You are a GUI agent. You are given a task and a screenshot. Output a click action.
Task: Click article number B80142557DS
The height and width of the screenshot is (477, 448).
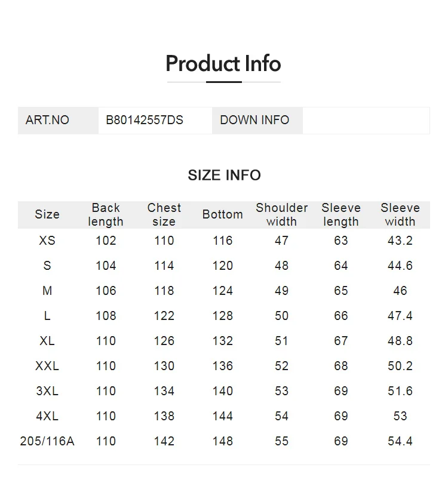[x=145, y=120]
